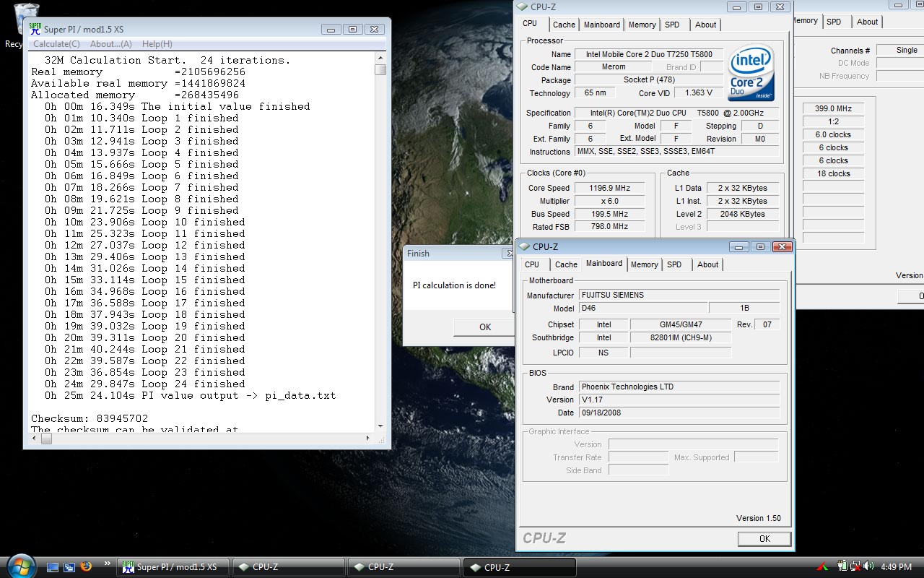The image size is (924, 578).
Task: Open About...(A) menu in Super PI
Action: (x=111, y=44)
